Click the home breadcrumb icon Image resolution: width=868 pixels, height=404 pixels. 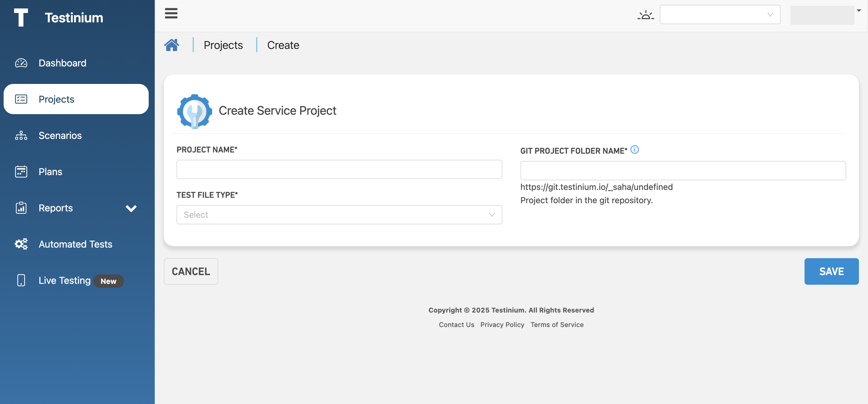[x=171, y=45]
